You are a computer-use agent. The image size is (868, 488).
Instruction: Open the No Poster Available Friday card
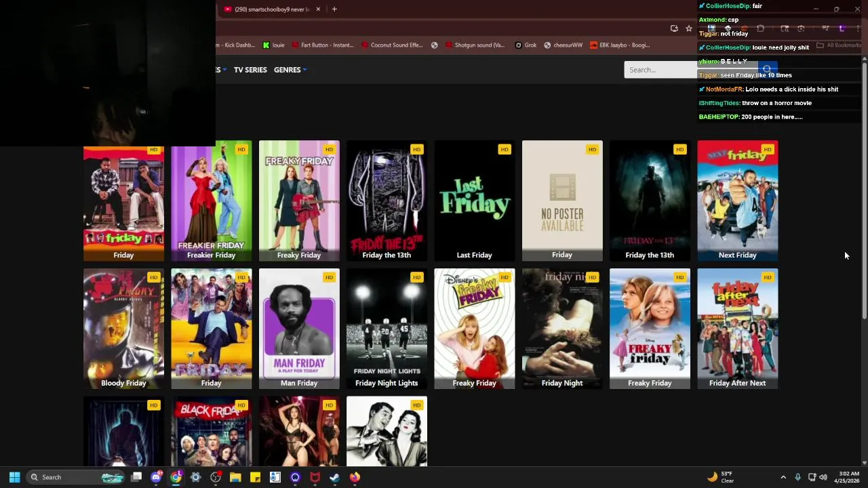pyautogui.click(x=562, y=201)
